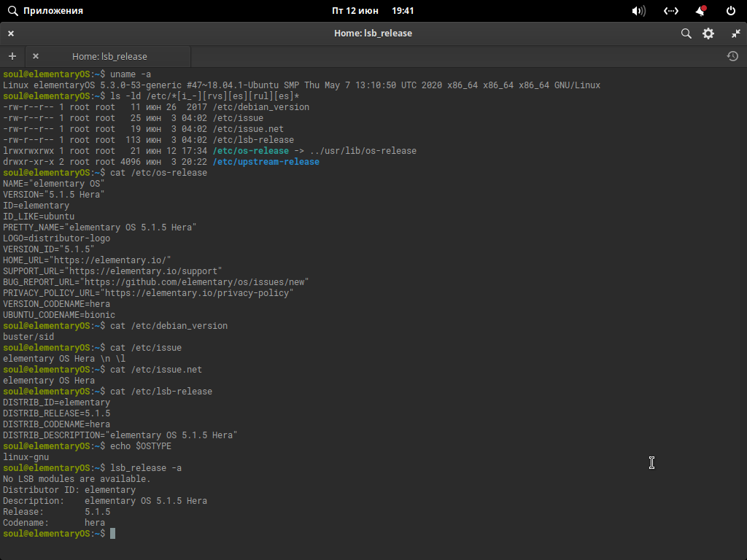The image size is (747, 560).
Task: Click the panel clock showing 19:41
Action: (x=403, y=10)
